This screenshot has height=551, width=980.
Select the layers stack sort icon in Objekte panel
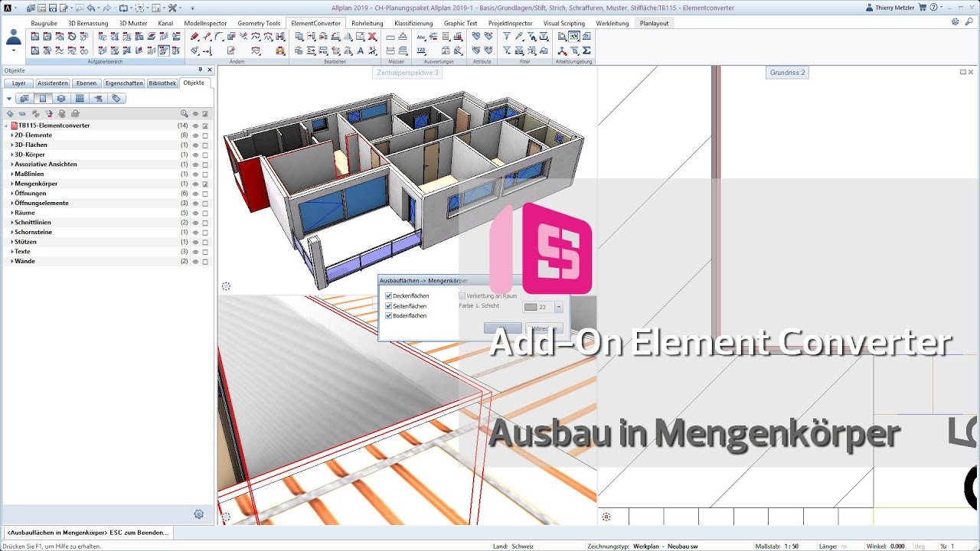[60, 99]
